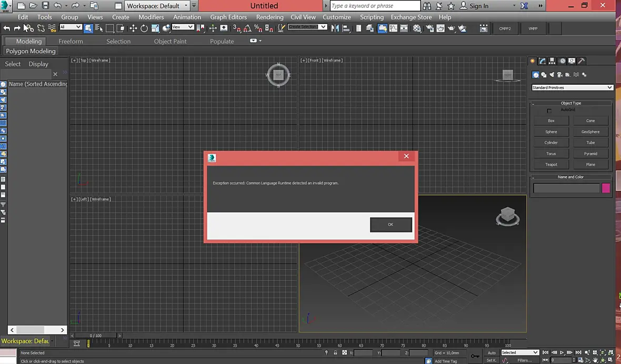The height and width of the screenshot is (364, 621).
Task: Activate the Select Object tool
Action: pyautogui.click(x=88, y=28)
